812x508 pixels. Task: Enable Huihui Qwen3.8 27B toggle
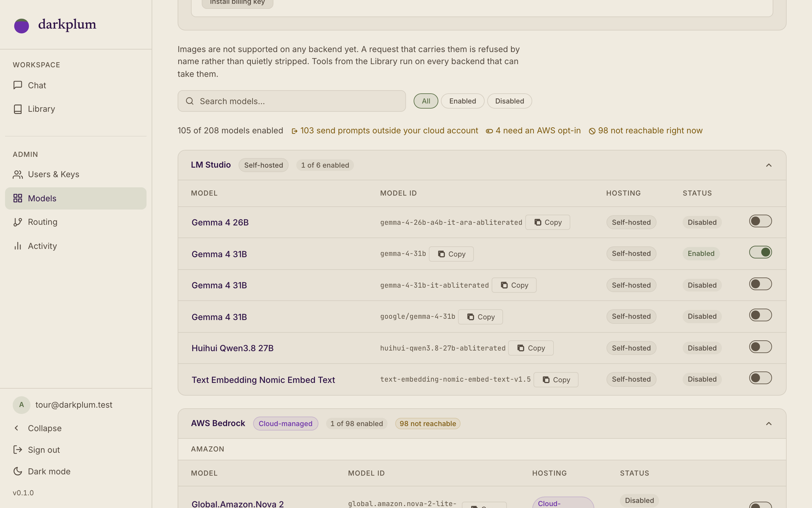click(760, 347)
